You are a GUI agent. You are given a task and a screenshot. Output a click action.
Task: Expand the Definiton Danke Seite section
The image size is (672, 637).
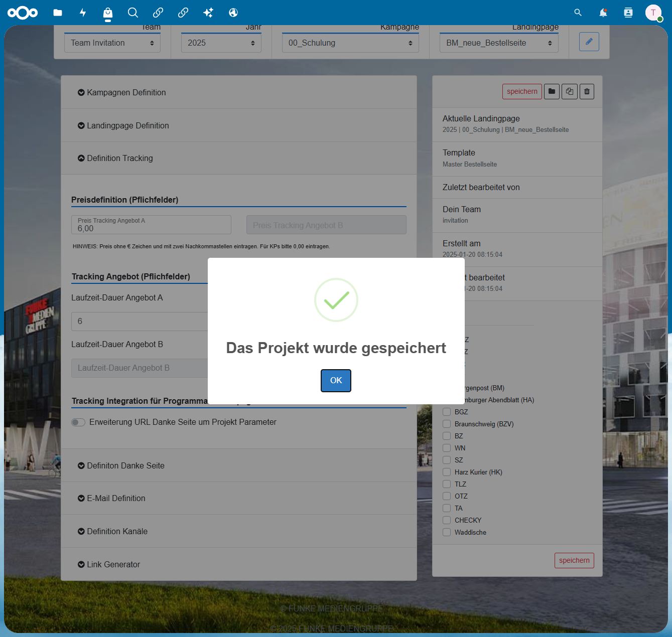click(239, 465)
